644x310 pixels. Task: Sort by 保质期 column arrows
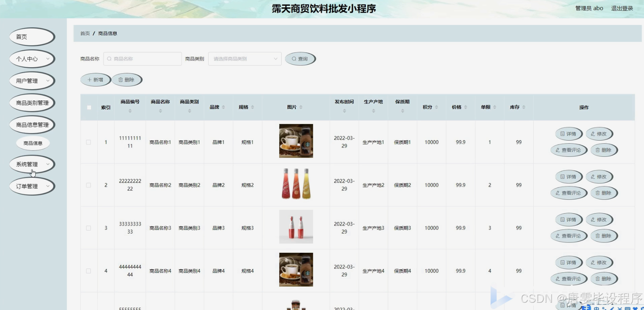402,111
